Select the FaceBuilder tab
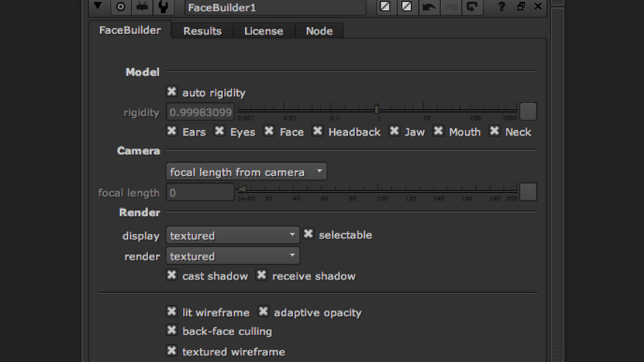The image size is (644, 362). click(130, 30)
